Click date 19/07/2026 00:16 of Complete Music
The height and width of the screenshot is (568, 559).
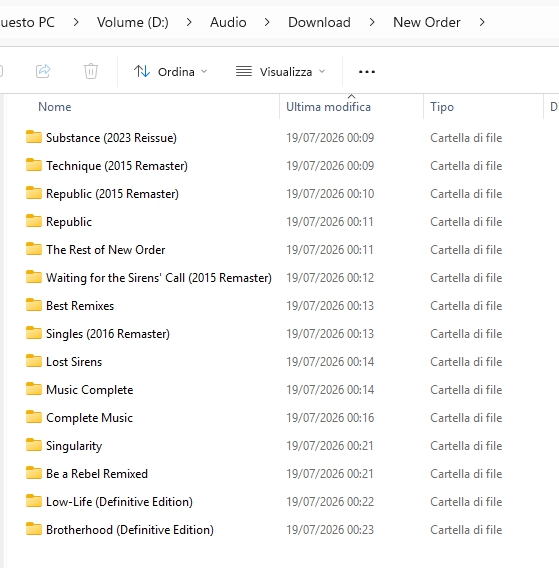pos(330,418)
